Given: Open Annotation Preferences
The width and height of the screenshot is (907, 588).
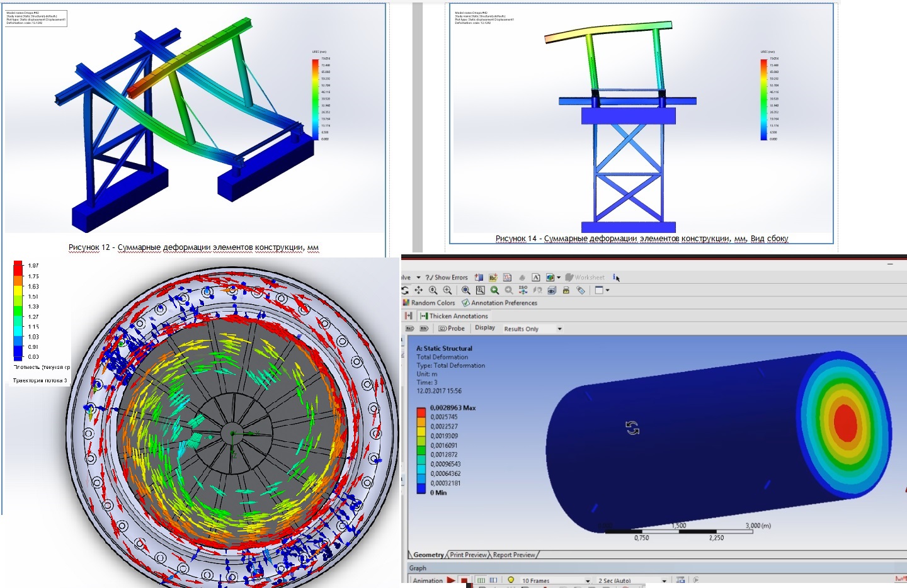Looking at the screenshot, I should coord(499,303).
